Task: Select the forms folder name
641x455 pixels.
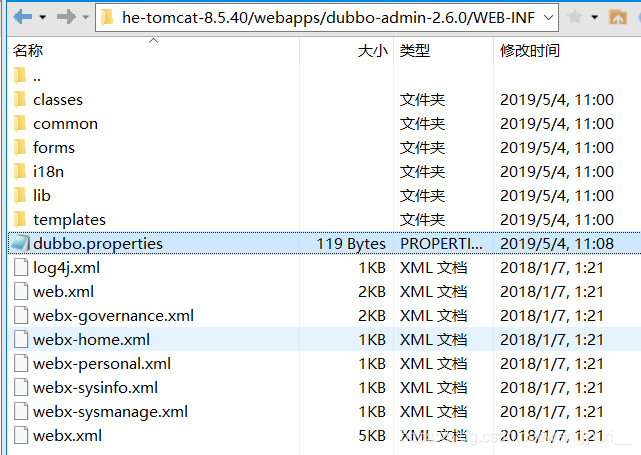Action: click(x=54, y=148)
